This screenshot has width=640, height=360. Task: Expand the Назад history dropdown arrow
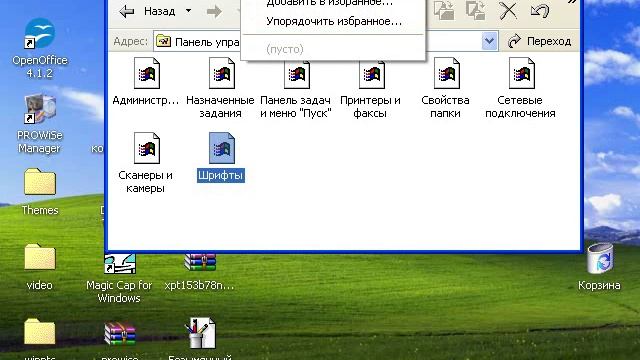coord(188,11)
